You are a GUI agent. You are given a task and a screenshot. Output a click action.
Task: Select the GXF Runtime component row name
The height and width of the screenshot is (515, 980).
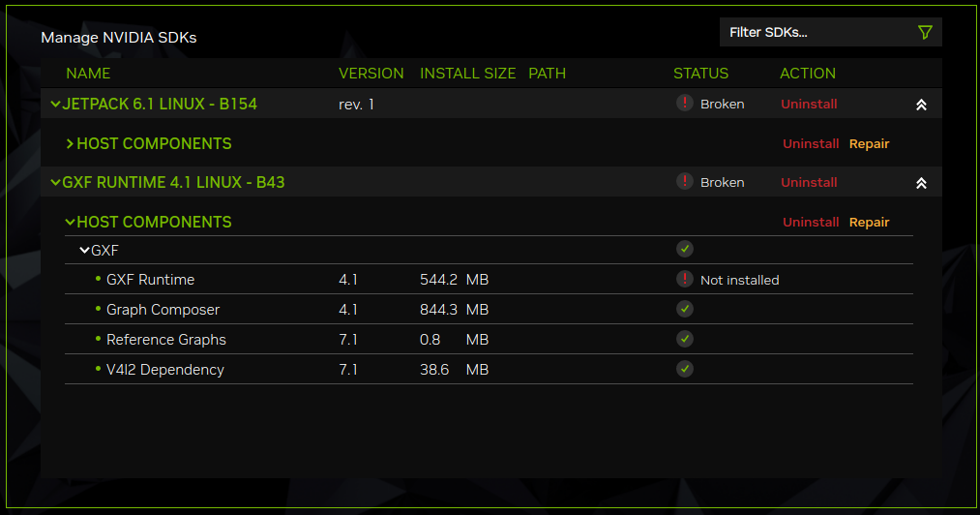150,280
